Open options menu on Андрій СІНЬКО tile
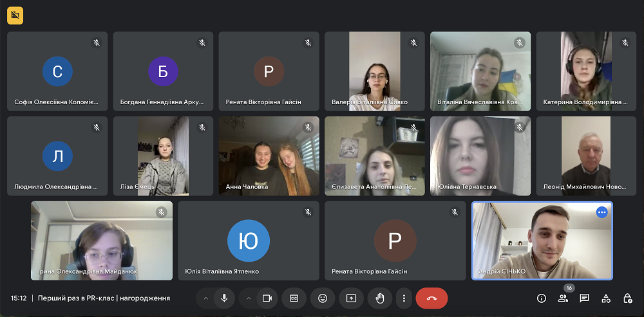644x317 pixels. (x=601, y=212)
